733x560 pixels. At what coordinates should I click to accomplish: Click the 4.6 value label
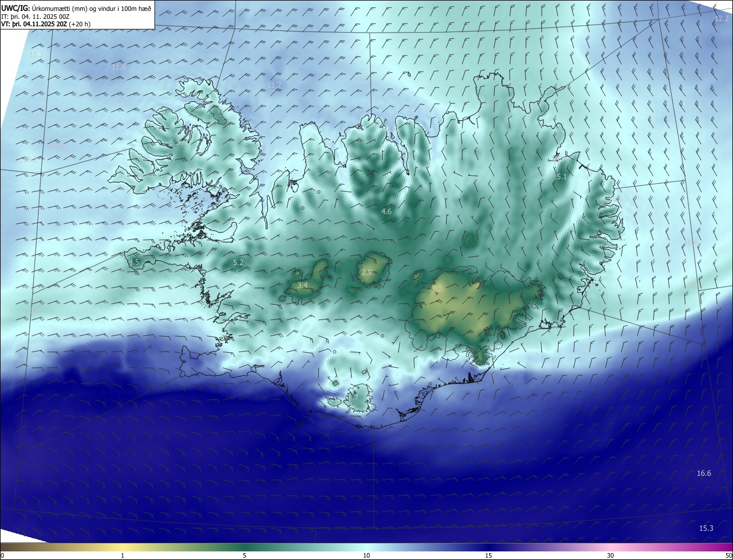pyautogui.click(x=387, y=212)
